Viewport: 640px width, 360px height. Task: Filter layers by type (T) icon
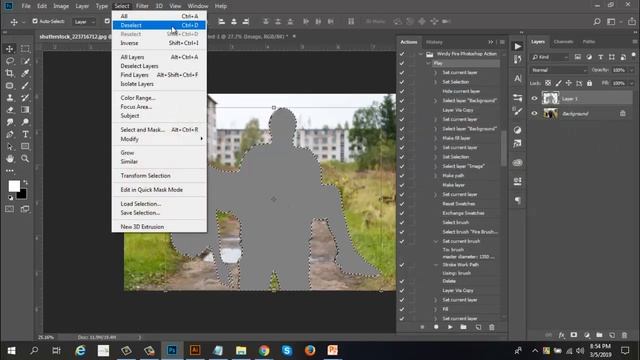[x=600, y=57]
